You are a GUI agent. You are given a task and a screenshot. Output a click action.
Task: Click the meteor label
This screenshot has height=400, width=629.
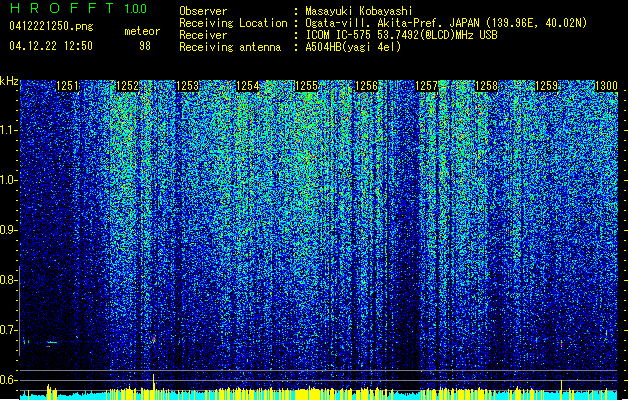click(x=142, y=31)
